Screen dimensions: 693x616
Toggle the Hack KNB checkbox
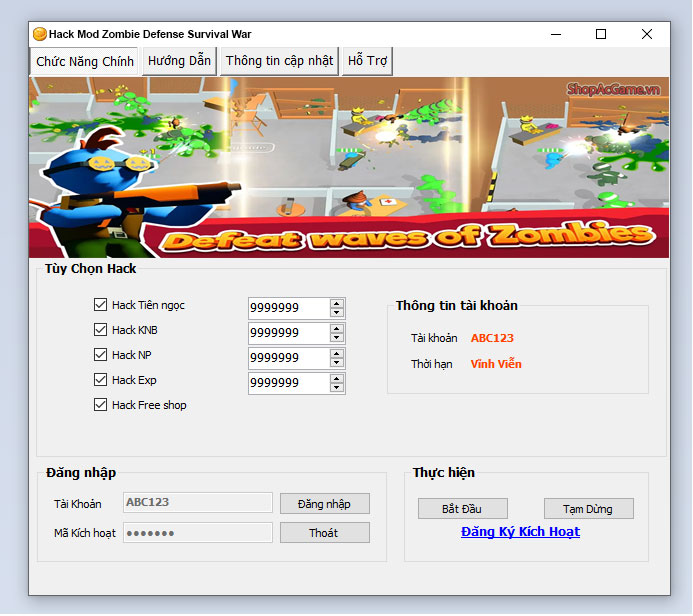click(x=100, y=330)
